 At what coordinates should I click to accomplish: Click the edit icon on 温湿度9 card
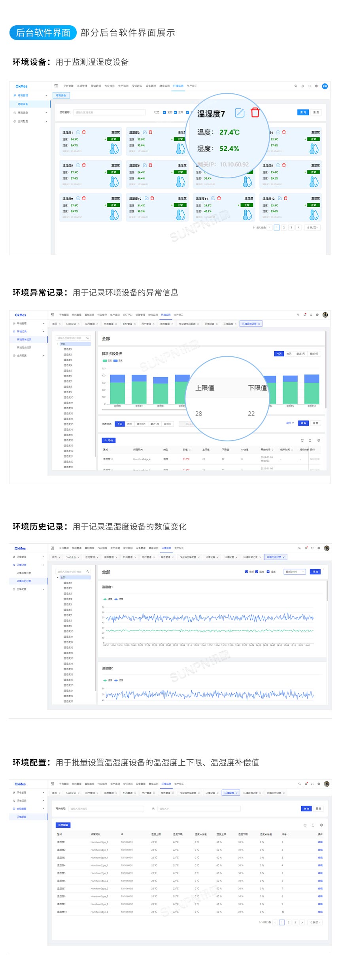78,198
